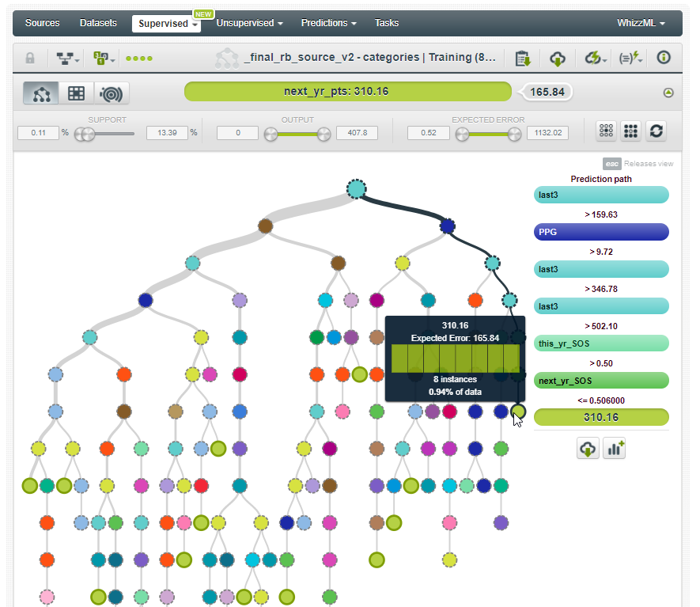Click the 8 instances tooltip text
Viewport: 700px width, 607px height.
click(x=455, y=379)
